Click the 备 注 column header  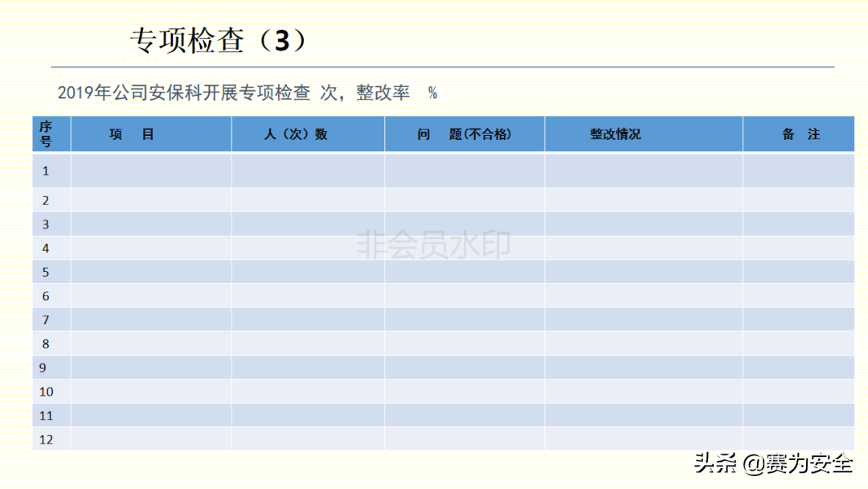[x=798, y=134]
